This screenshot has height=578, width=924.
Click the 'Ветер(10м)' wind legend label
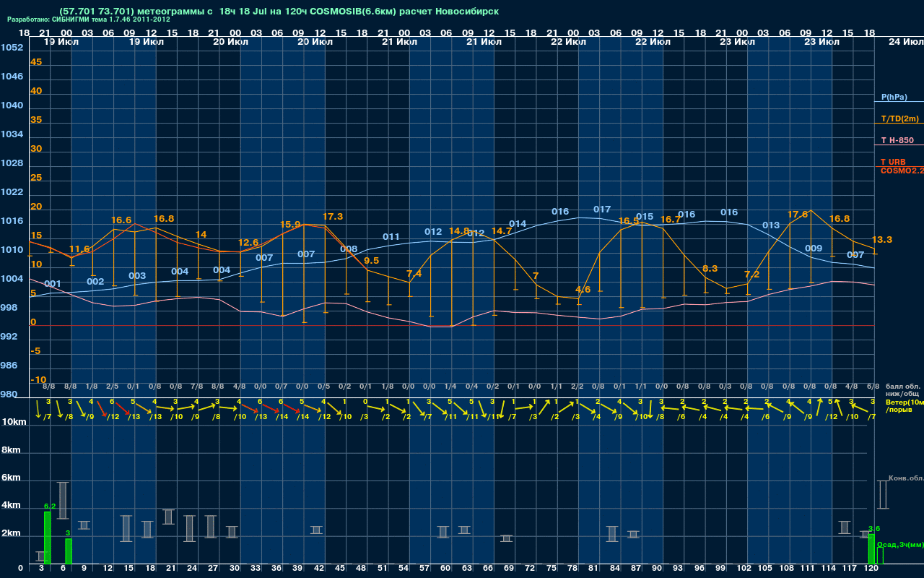click(904, 402)
